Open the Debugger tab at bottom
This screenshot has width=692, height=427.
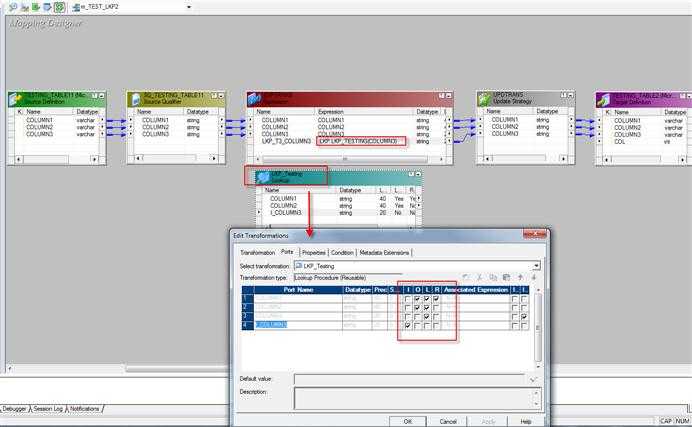tap(14, 409)
